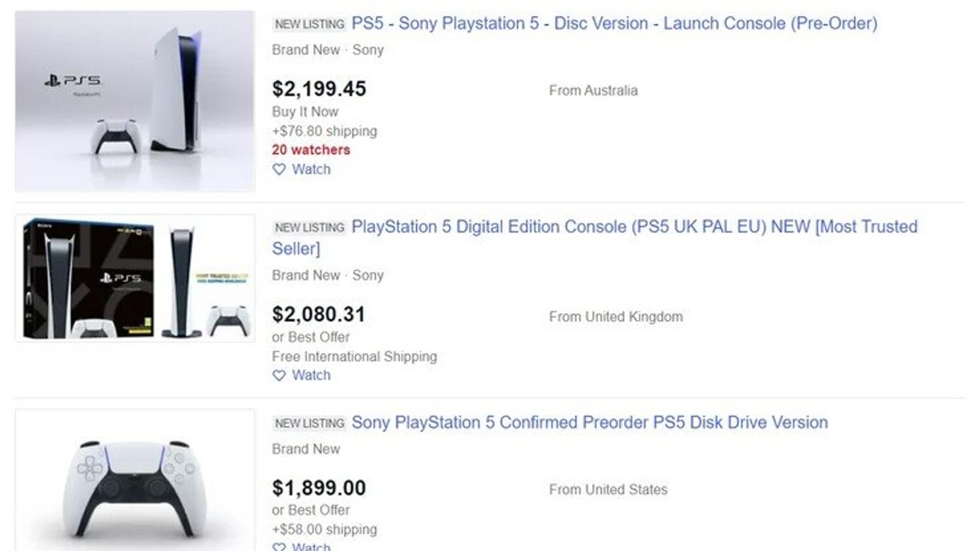This screenshot has height=551, width=980.
Task: Click the heart icon on the Disc Version listing
Action: click(279, 170)
